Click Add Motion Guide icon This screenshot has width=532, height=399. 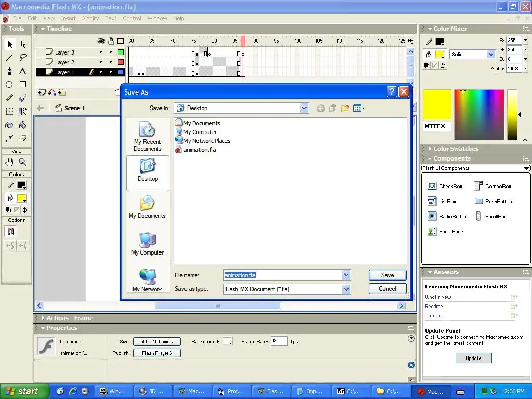pyautogui.click(x=52, y=92)
